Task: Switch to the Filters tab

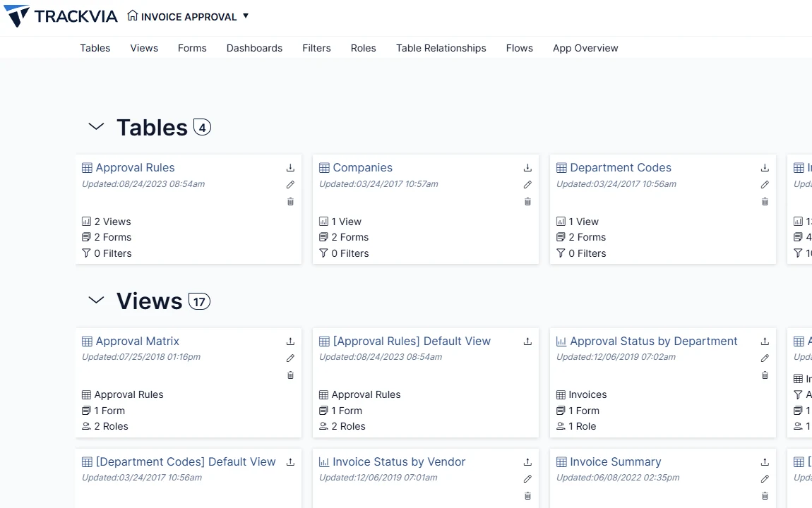Action: (316, 48)
